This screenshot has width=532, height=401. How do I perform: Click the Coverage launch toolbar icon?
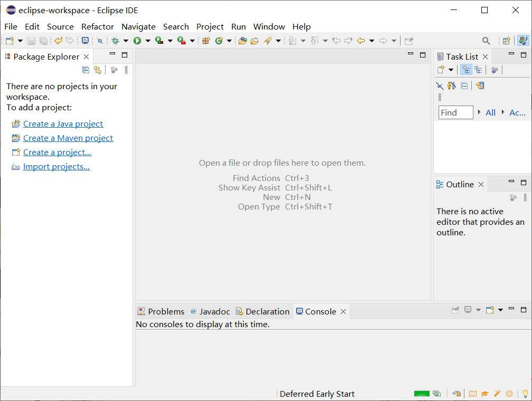(x=159, y=41)
